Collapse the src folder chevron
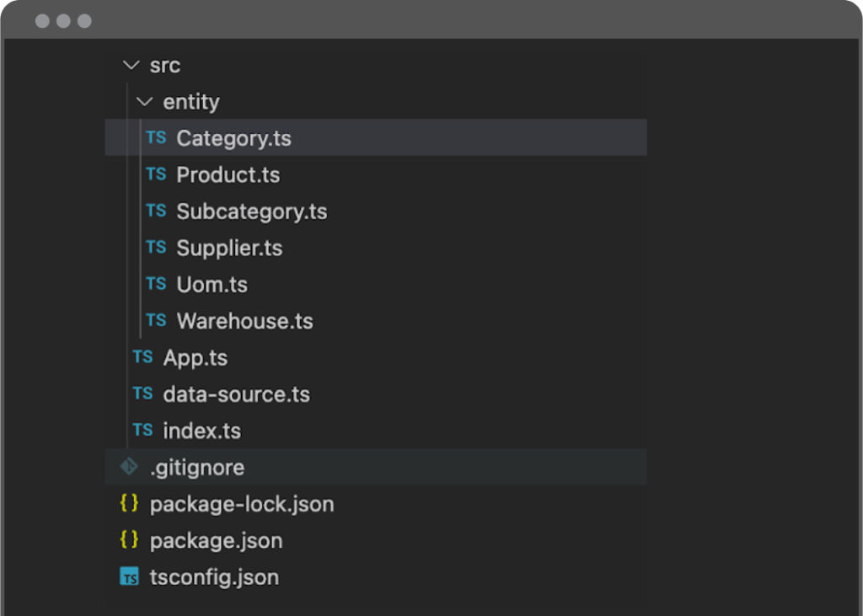 [x=131, y=66]
